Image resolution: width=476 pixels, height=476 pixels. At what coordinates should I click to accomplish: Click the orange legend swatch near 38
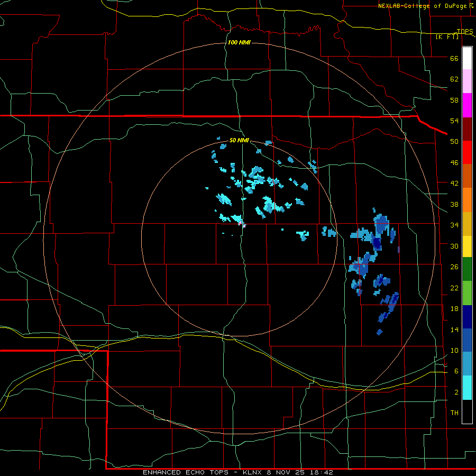click(x=467, y=200)
